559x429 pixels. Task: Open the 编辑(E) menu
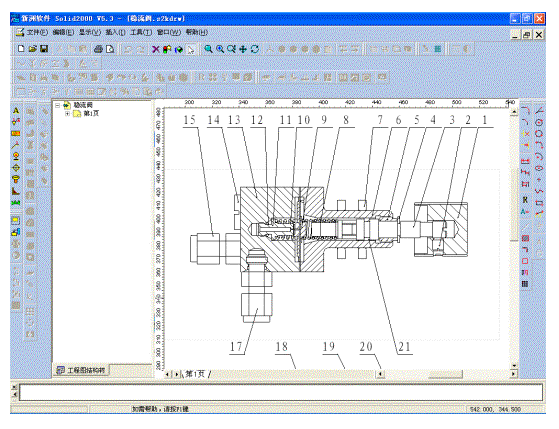click(x=63, y=32)
